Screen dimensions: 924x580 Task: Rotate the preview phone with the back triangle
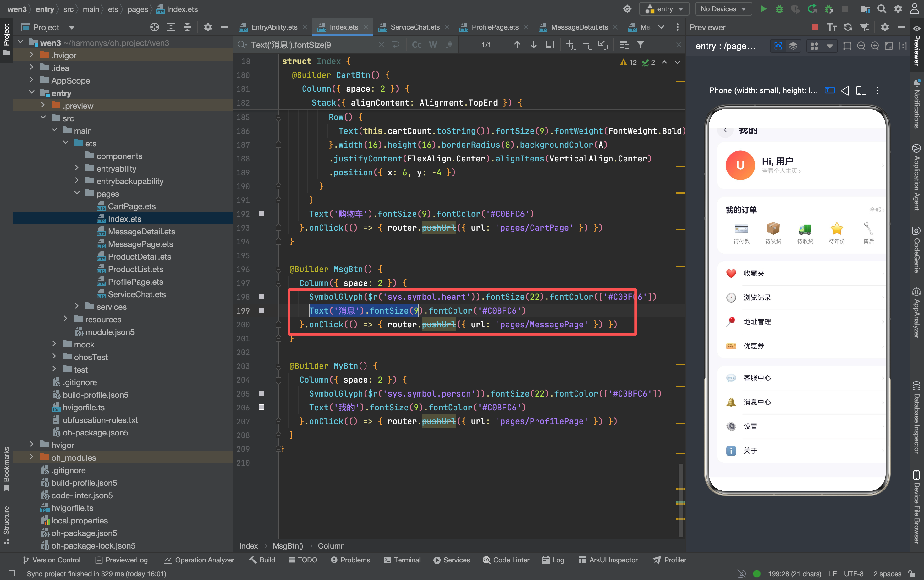(x=844, y=90)
